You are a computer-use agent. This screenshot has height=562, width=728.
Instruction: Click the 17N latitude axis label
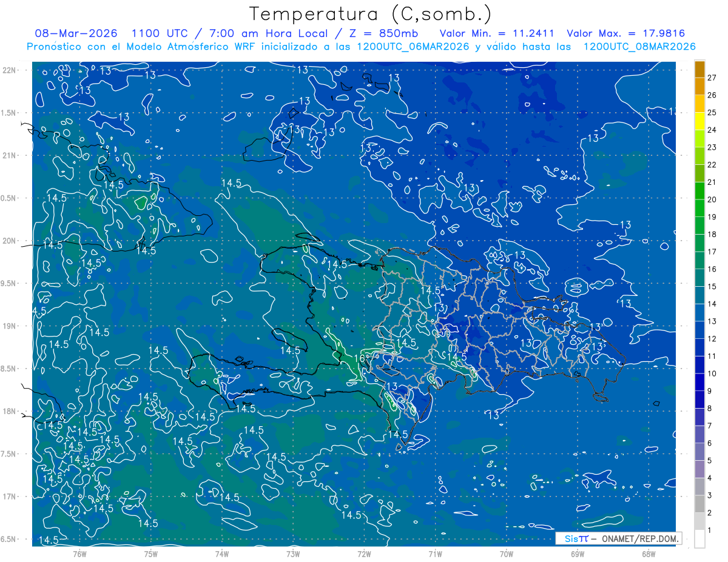tap(10, 497)
